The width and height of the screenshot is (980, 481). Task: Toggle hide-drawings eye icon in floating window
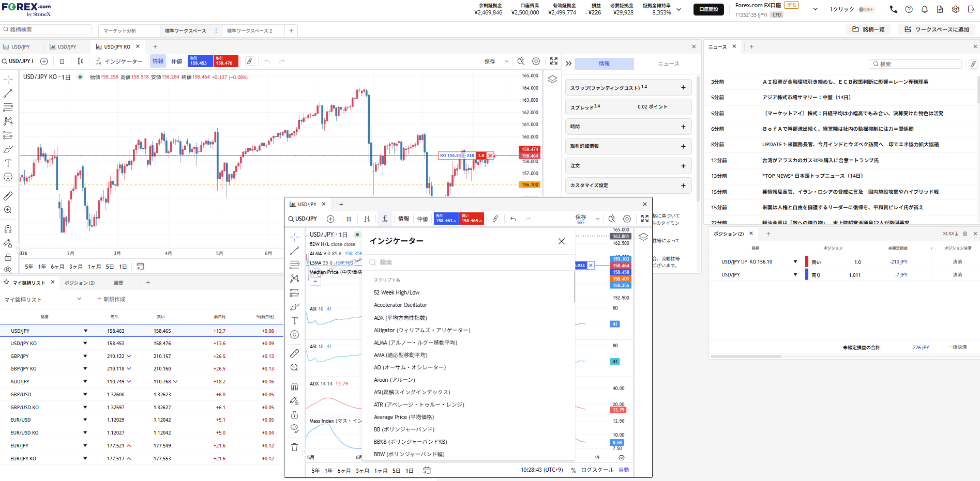point(294,428)
